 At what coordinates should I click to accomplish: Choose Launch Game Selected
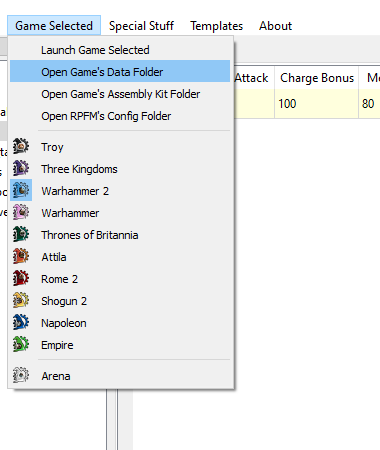click(120, 50)
